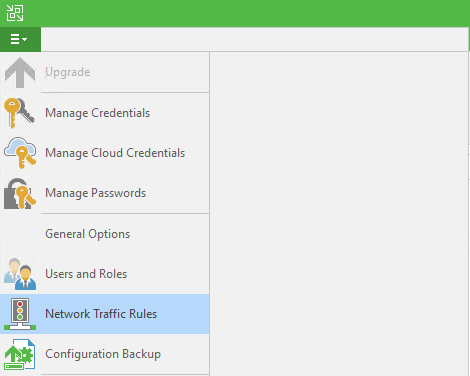Image resolution: width=470 pixels, height=376 pixels.
Task: Click the highlighted Network Traffic Rules item
Action: tap(105, 314)
